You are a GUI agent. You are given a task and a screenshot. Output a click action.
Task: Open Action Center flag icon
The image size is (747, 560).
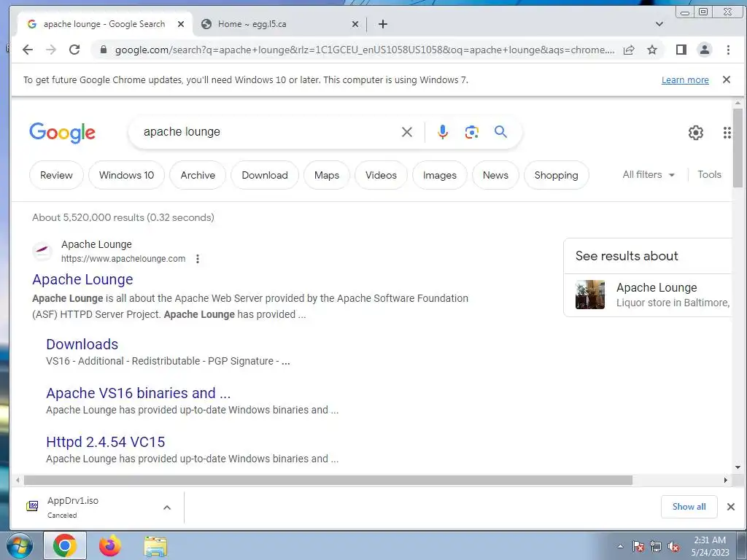pyautogui.click(x=638, y=547)
